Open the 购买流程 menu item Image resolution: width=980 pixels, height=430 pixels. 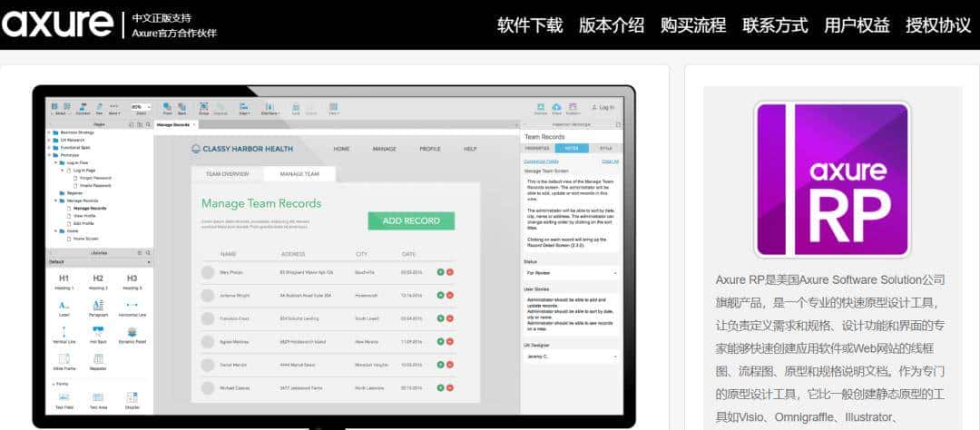(x=693, y=25)
